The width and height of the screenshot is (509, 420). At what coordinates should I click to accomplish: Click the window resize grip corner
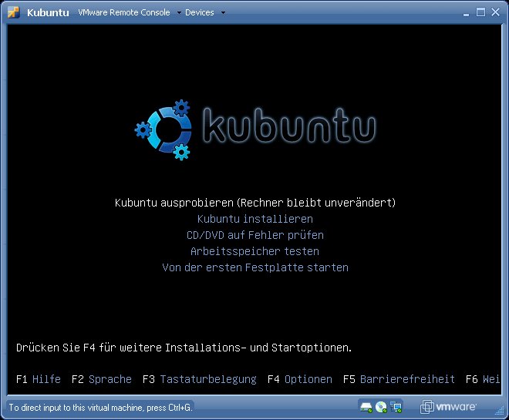[x=499, y=411]
